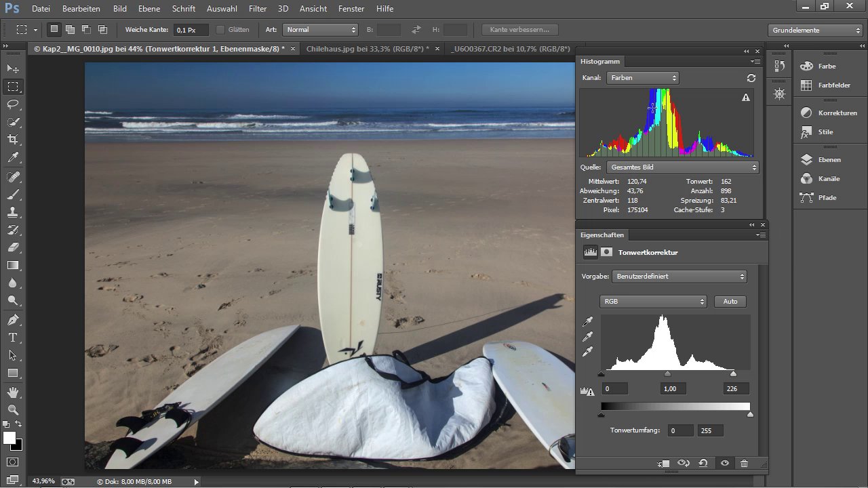Expand the Grundelemente workspace dropdown
Screen dimensions: 868x488
pos(816,30)
